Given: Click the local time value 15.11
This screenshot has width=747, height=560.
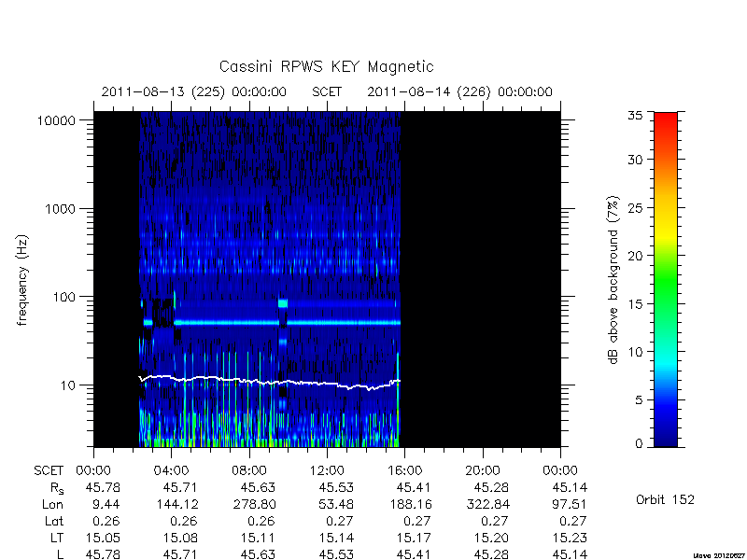Looking at the screenshot, I should tap(259, 539).
